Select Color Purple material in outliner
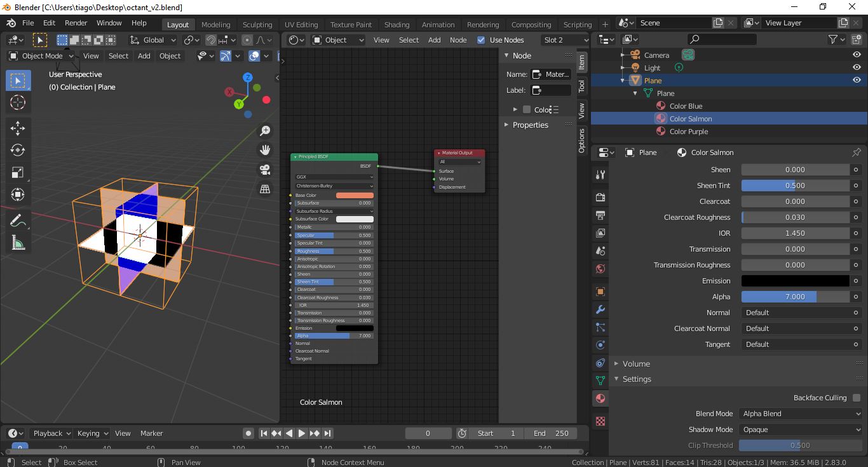 [x=688, y=132]
